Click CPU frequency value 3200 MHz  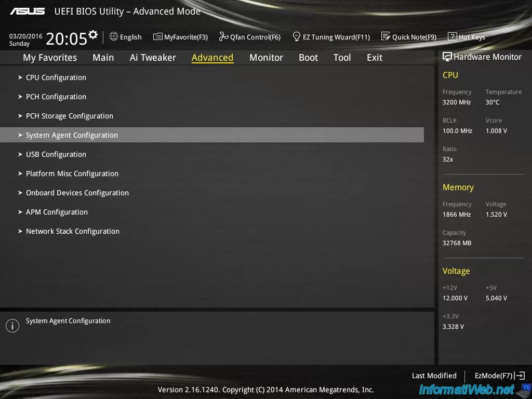point(457,102)
